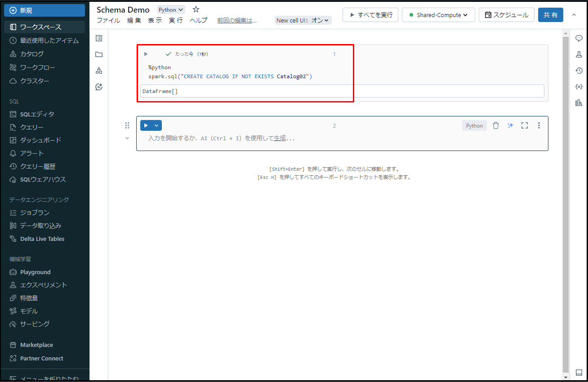This screenshot has width=588, height=382.
Task: Open the MLflow experiments flask icon
Action: (579, 54)
